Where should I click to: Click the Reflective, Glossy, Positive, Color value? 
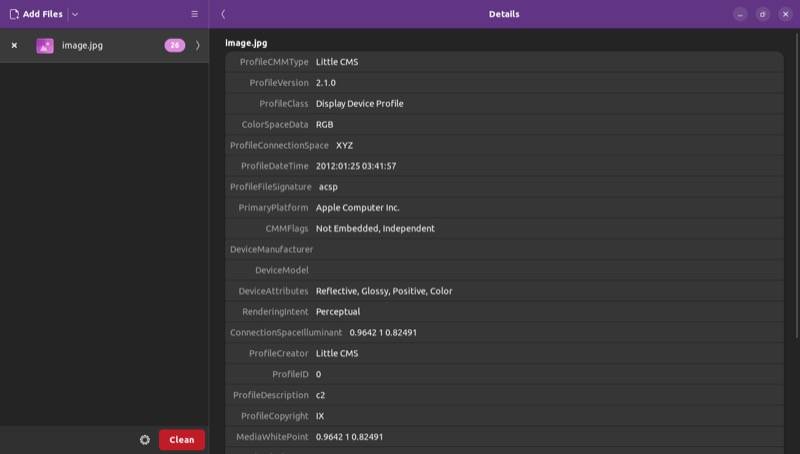coord(384,291)
